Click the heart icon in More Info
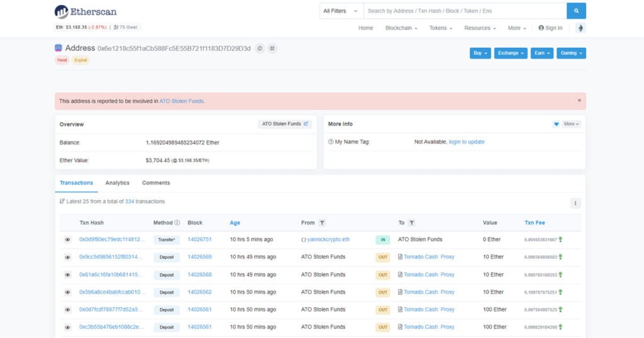644x338 pixels. pos(556,124)
